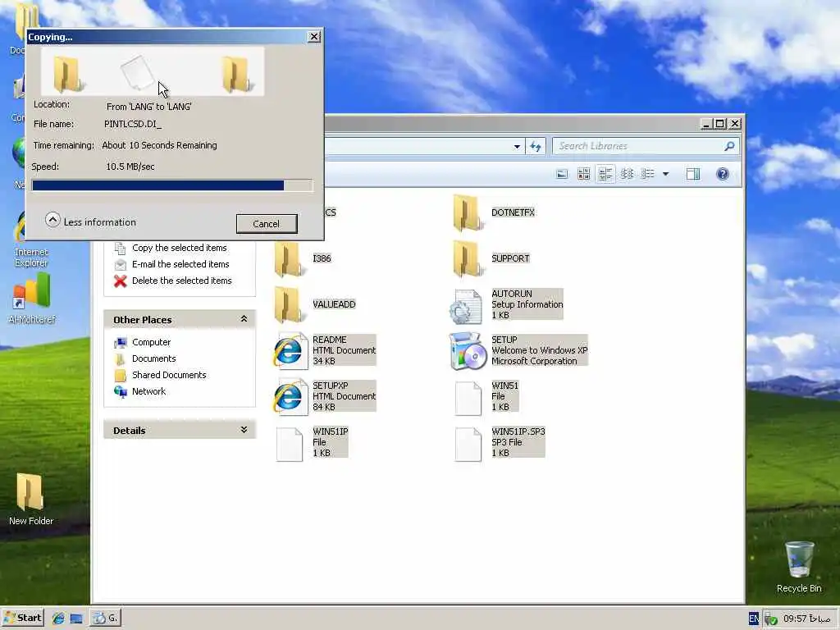Click the EN language indicator
This screenshot has height=630, width=840.
[754, 619]
